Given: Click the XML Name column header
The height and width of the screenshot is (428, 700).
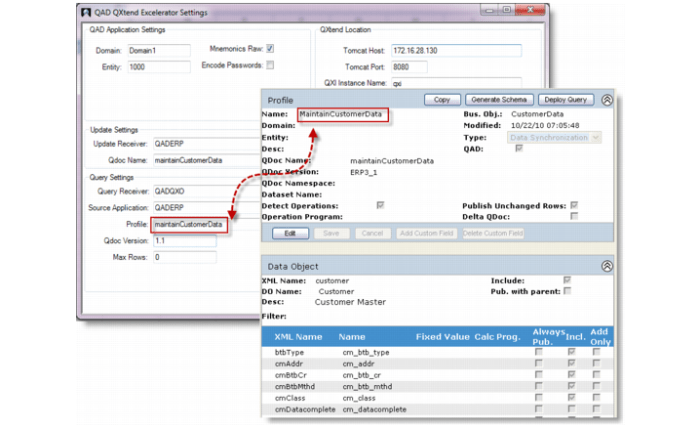Looking at the screenshot, I should click(x=298, y=337).
